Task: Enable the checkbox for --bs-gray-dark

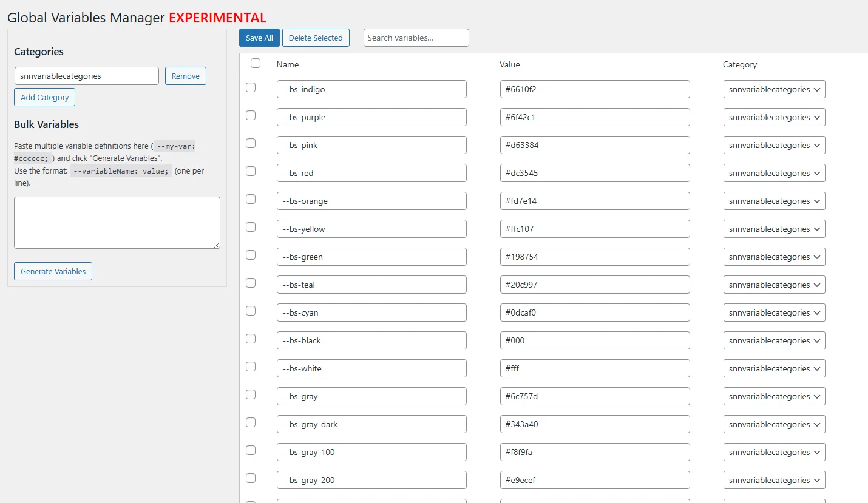Action: [251, 422]
